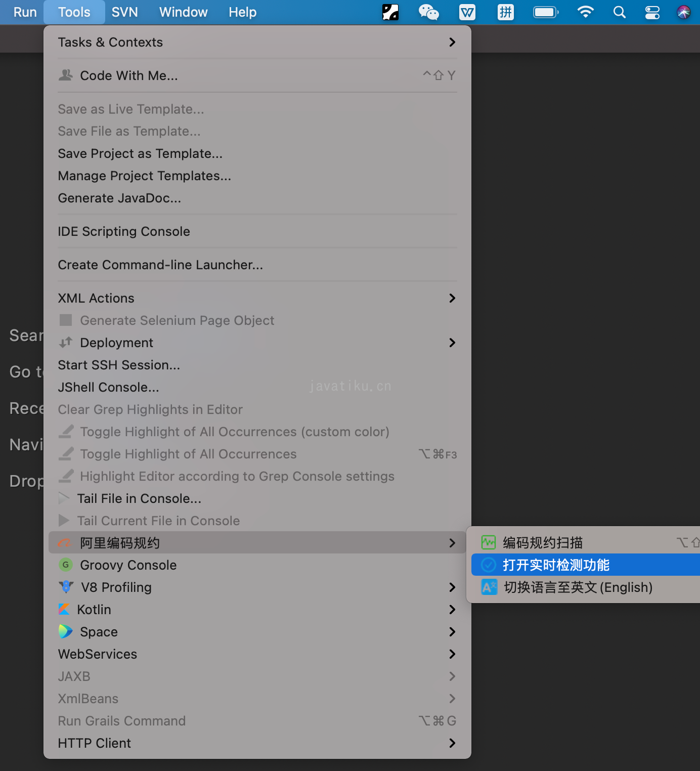700x771 pixels.
Task: Open JShell Console...
Action: [x=257, y=387]
